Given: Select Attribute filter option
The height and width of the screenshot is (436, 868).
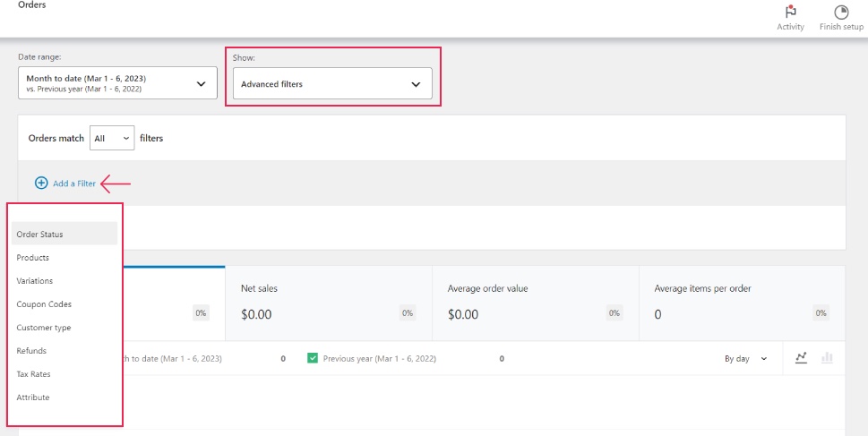Looking at the screenshot, I should point(33,398).
